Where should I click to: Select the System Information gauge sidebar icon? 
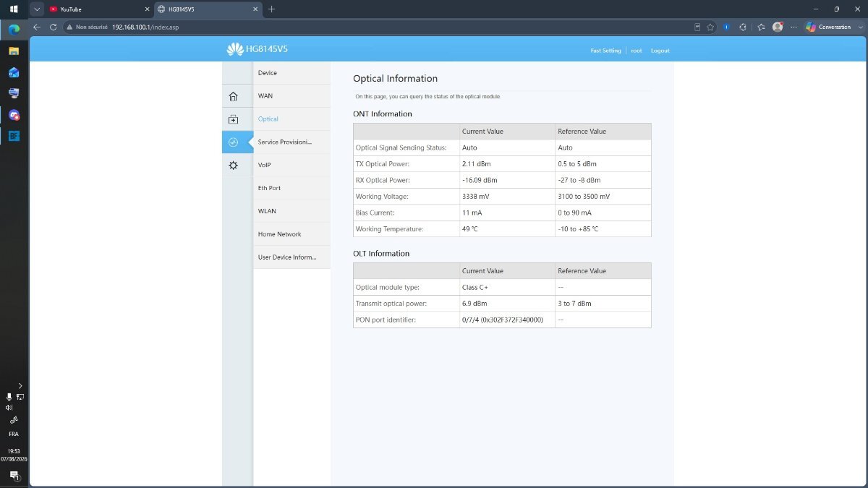pos(233,142)
